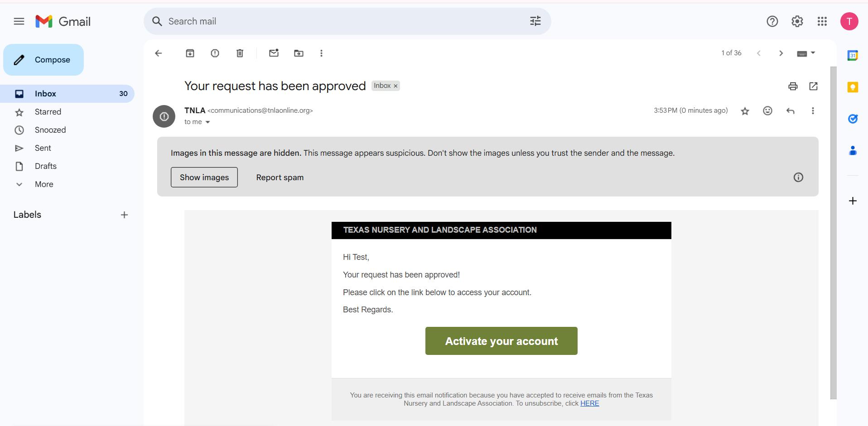Remove the Inbox label from the message
This screenshot has width=868, height=426.
tap(395, 86)
